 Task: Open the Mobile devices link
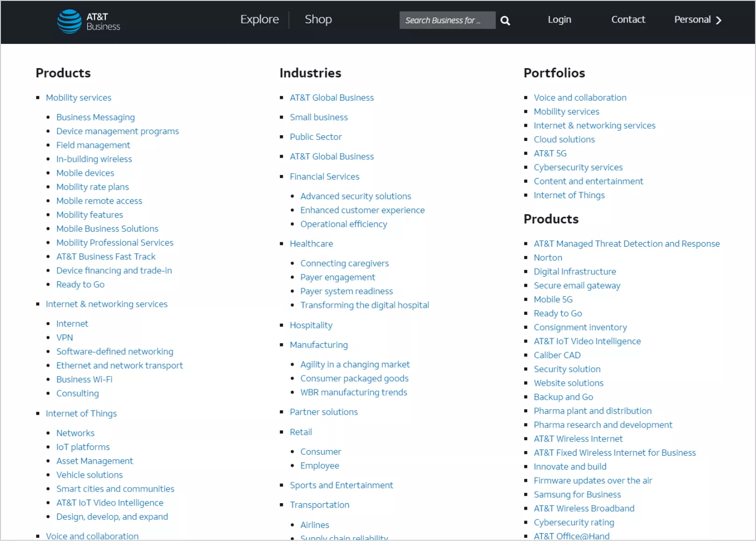(x=85, y=173)
